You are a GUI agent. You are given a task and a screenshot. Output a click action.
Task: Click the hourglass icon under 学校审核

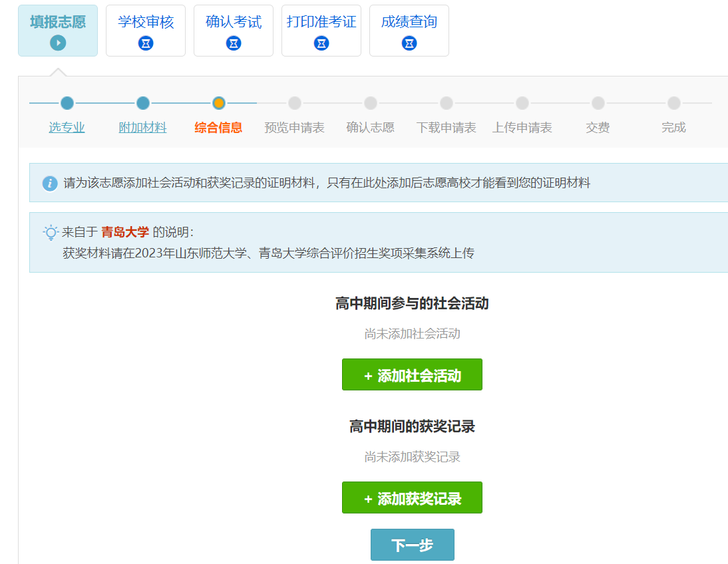146,43
